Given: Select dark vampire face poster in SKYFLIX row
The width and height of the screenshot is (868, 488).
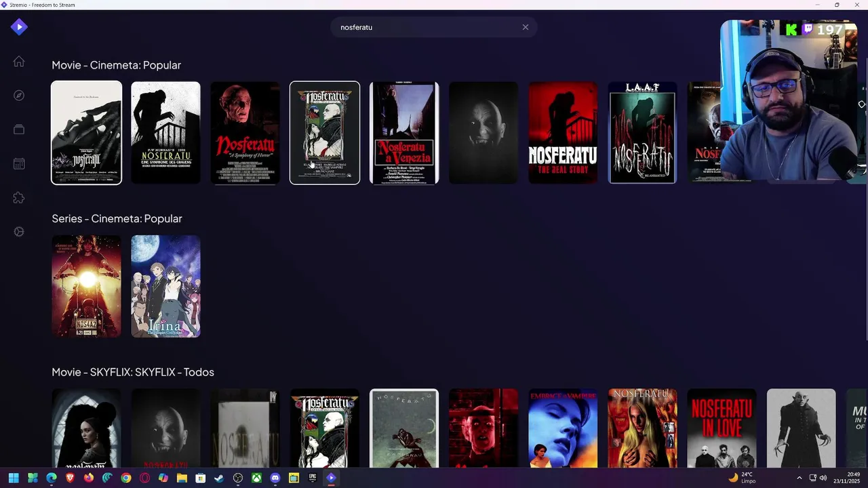Looking at the screenshot, I should (x=165, y=428).
